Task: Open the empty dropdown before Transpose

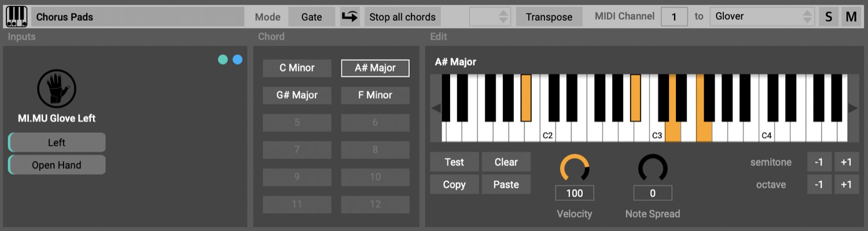Action: (490, 17)
